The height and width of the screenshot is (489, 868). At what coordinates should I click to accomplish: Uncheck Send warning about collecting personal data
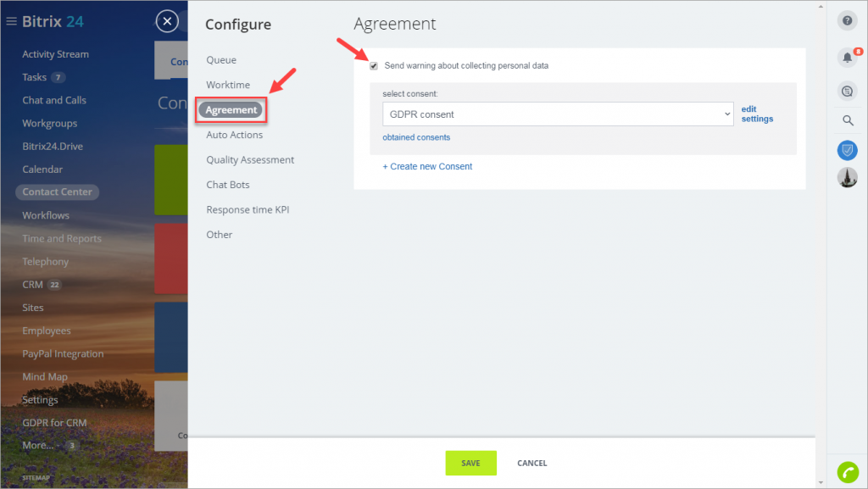pyautogui.click(x=374, y=66)
